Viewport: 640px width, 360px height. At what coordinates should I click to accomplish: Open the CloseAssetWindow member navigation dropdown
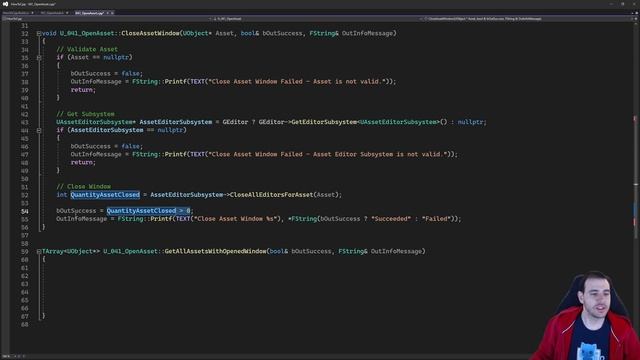pyautogui.click(x=527, y=19)
